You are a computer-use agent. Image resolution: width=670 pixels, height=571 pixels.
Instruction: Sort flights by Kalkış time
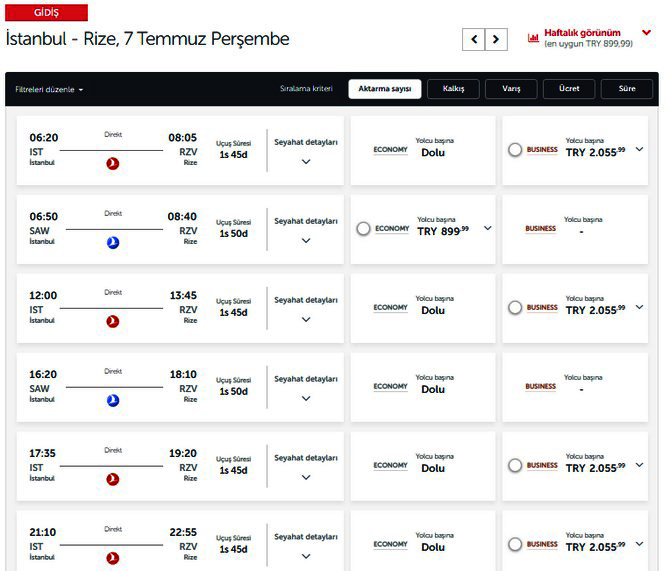(453, 89)
